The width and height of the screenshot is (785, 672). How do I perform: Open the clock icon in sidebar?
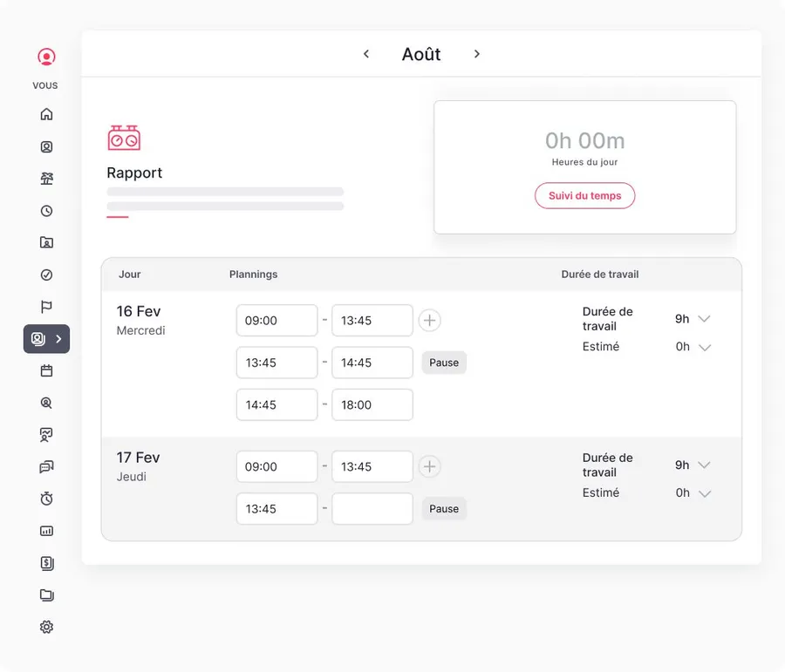coord(46,211)
